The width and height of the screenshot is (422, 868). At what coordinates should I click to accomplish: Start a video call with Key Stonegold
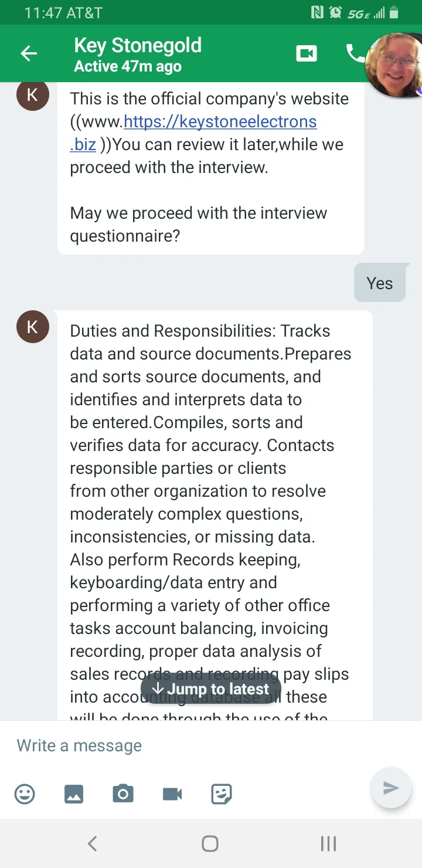(x=307, y=53)
